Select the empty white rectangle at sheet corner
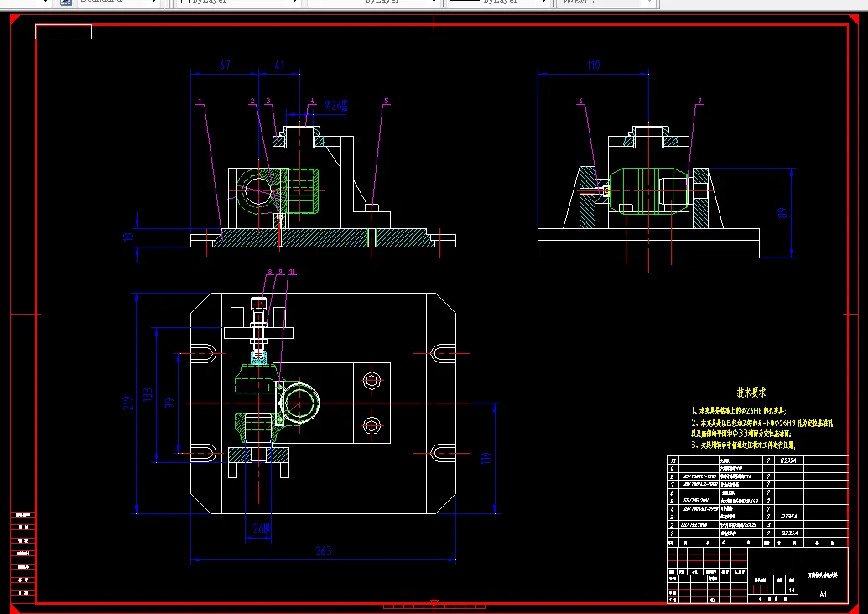868x614 pixels. pos(64,32)
